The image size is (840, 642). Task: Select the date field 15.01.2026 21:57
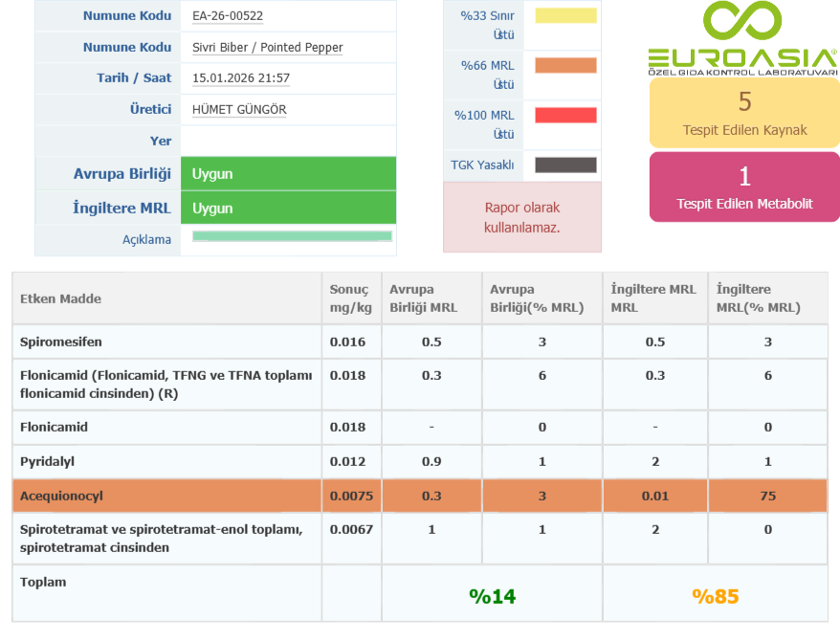(241, 78)
